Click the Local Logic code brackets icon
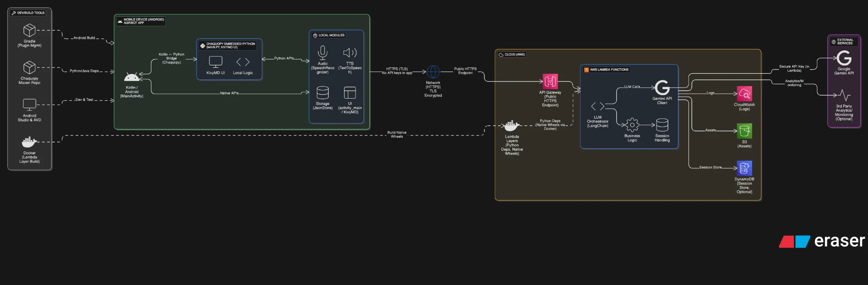Viewport: 868px width, 285px height. click(x=243, y=62)
